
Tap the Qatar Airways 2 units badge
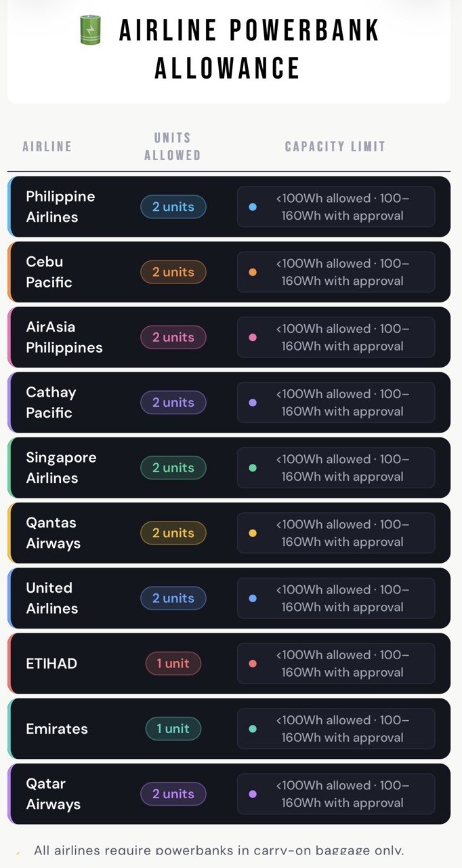click(x=173, y=794)
